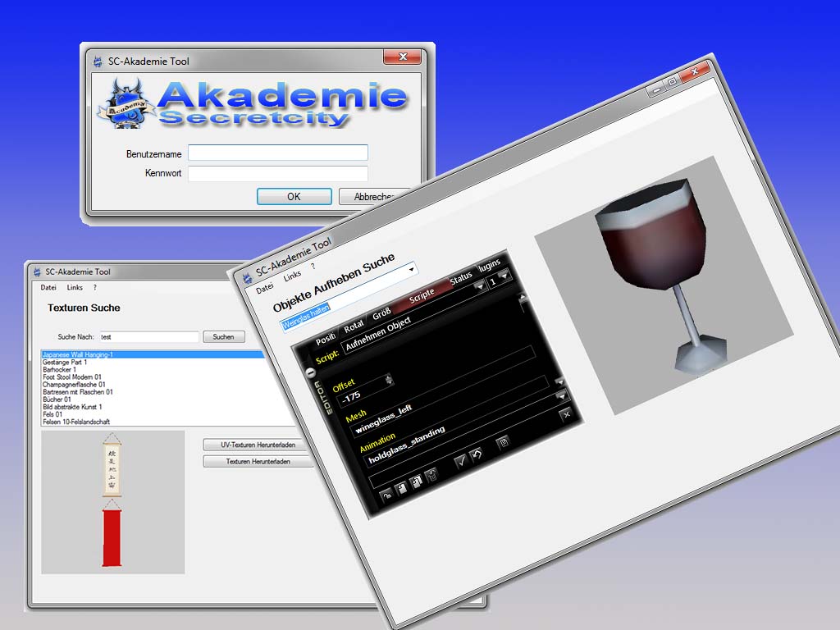Collapse editor with the round minus icon
The image size is (840, 630).
310,372
